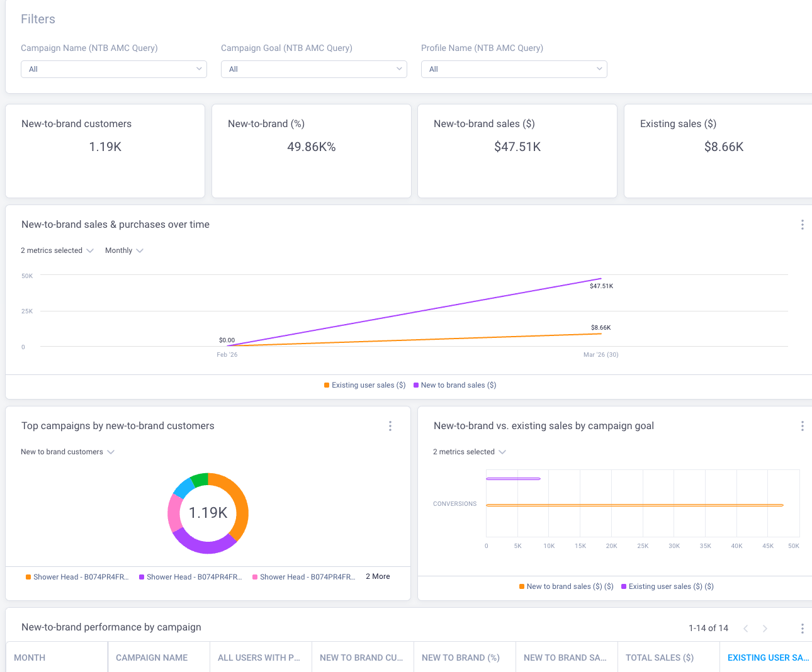Toggle Existing user sales ($) legend in line chart
The width and height of the screenshot is (812, 672).
[x=365, y=385]
